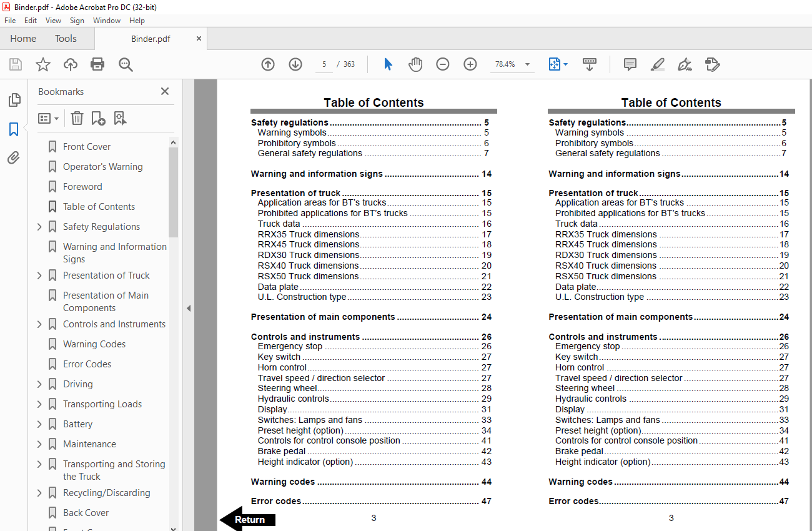Open bookmarks options list menu

click(49, 118)
